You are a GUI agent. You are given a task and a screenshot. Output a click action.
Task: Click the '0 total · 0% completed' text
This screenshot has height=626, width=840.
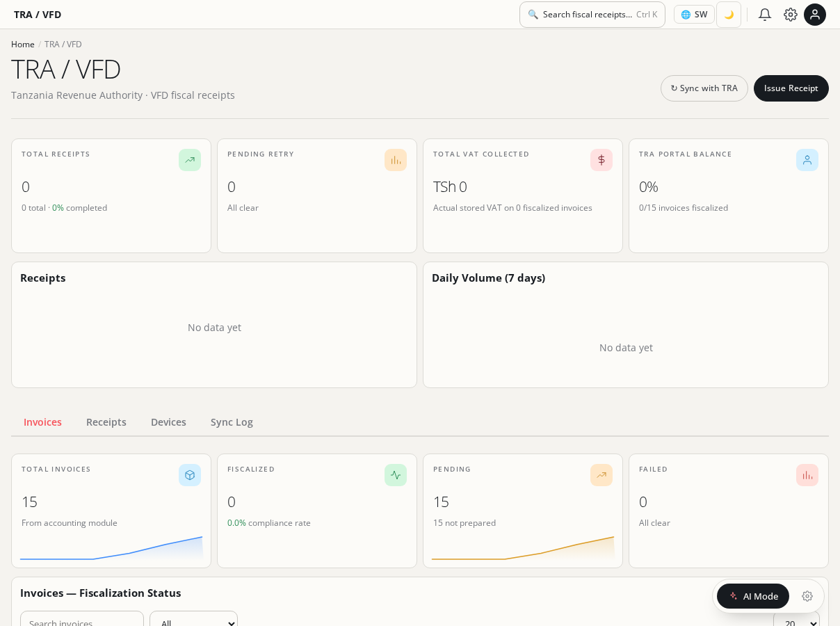pyautogui.click(x=64, y=208)
